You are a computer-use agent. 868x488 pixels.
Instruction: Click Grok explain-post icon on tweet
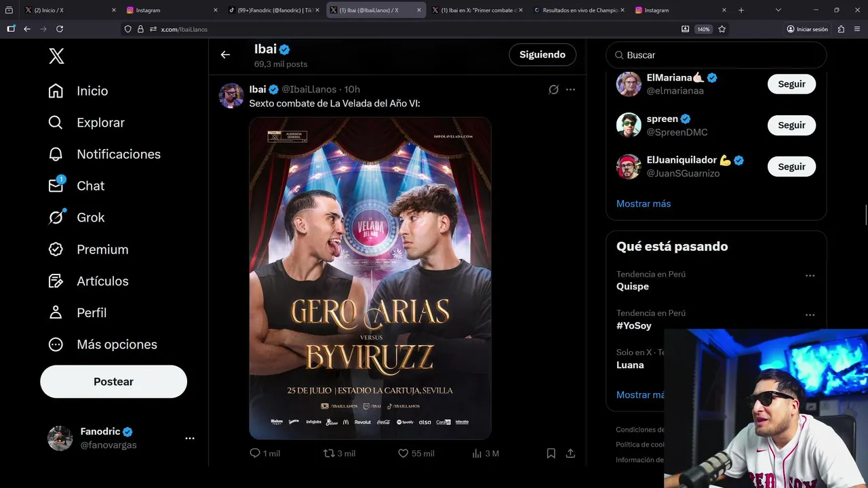553,89
